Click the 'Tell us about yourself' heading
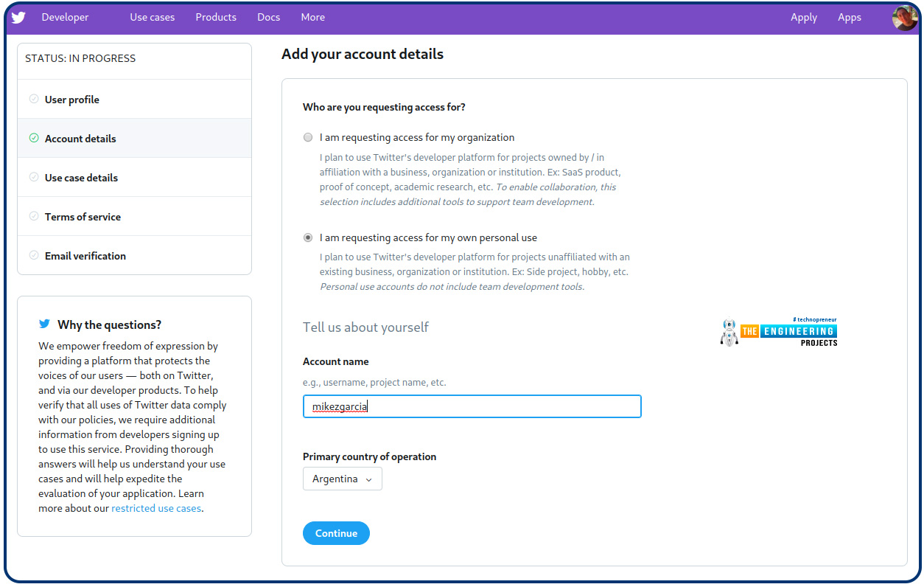924x587 pixels. pos(365,327)
